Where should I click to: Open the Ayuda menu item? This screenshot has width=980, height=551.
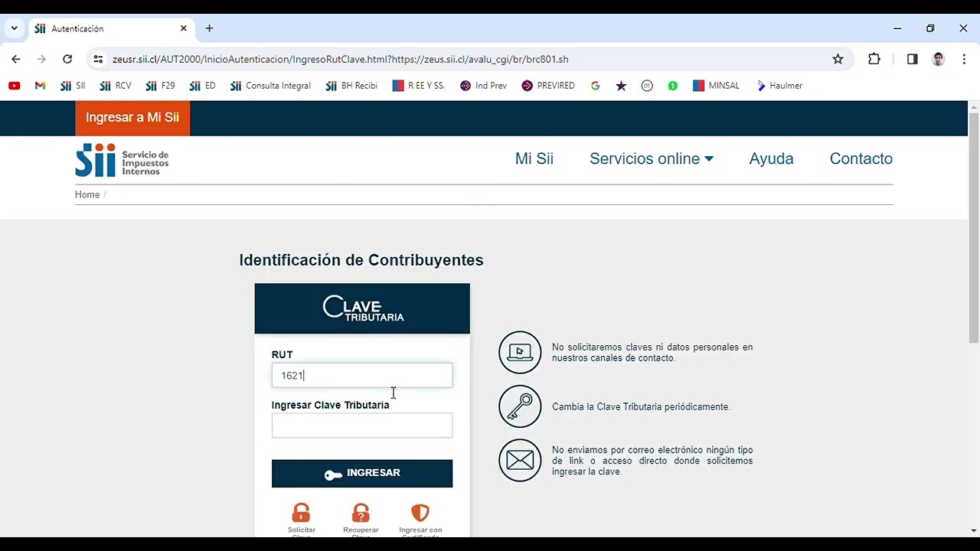click(x=771, y=158)
